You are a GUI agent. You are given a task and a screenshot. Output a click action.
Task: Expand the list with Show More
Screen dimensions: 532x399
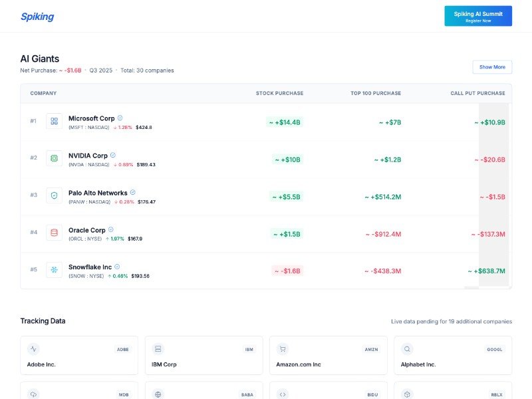[x=492, y=67]
